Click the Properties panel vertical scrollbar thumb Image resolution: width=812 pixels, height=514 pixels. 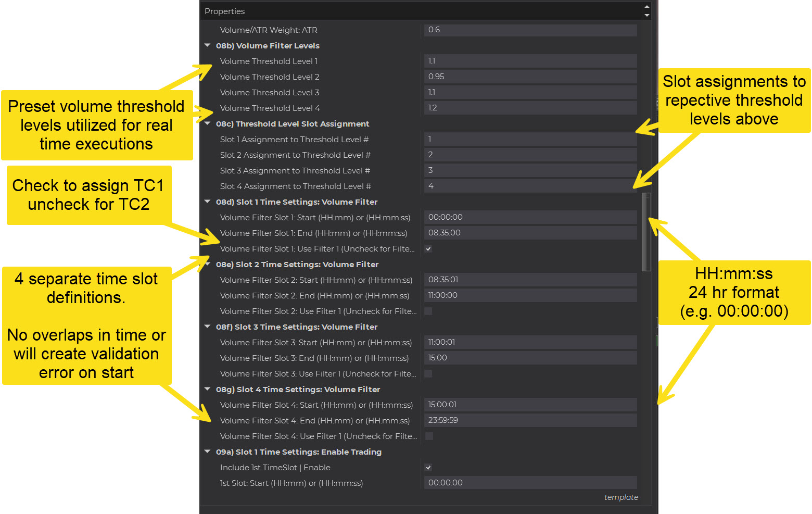[646, 232]
